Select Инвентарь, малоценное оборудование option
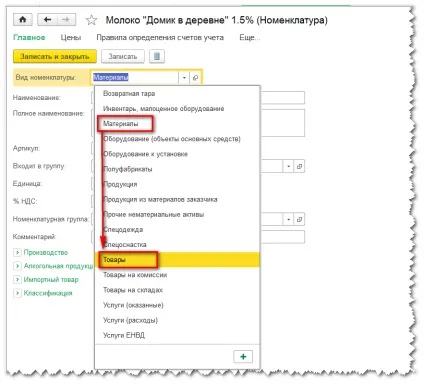This screenshot has width=424, height=384. [177, 109]
